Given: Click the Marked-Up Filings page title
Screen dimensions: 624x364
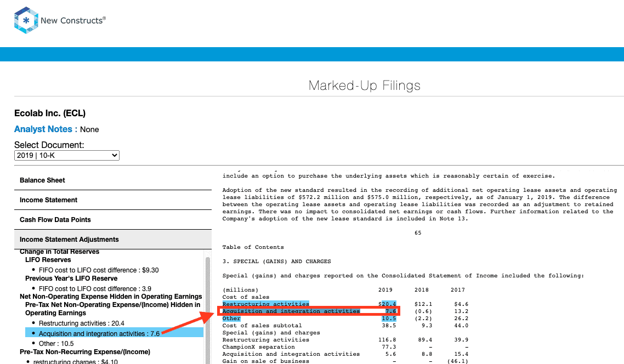Looking at the screenshot, I should [x=365, y=85].
